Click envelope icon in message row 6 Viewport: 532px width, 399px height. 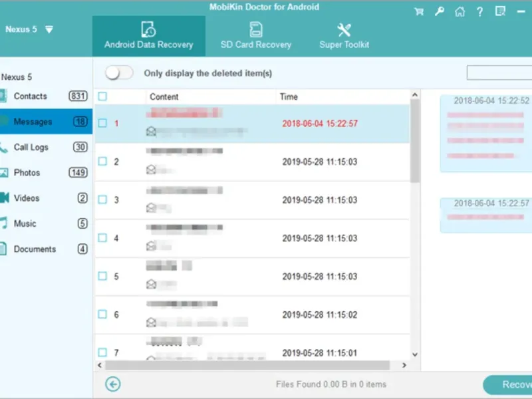coord(151,323)
